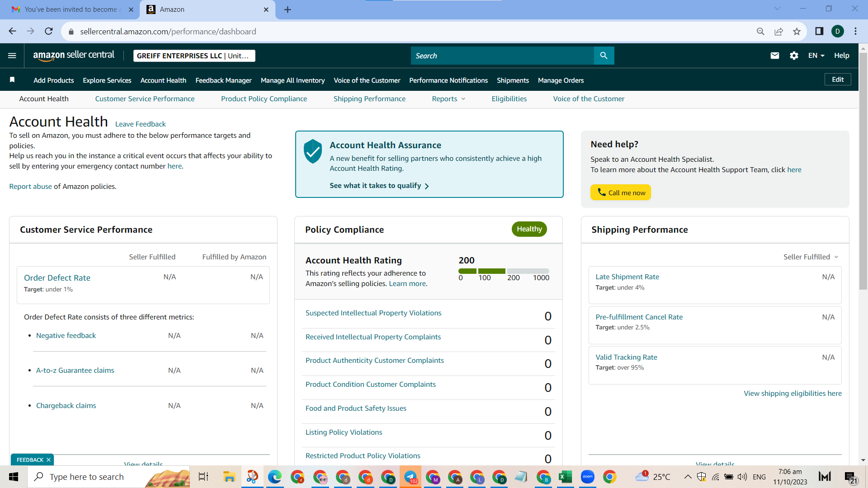Open the Eligibilities tab
Image resolution: width=868 pixels, height=488 pixels.
click(x=509, y=99)
